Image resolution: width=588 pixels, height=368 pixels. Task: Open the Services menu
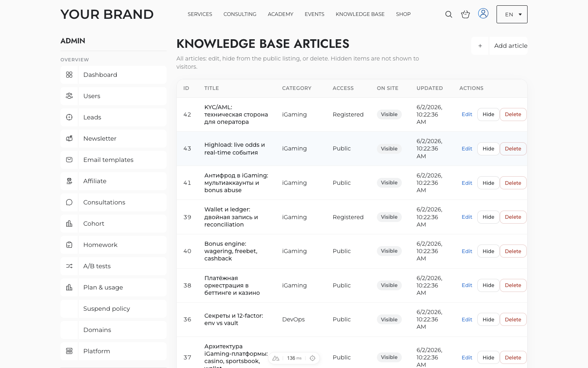pyautogui.click(x=200, y=14)
